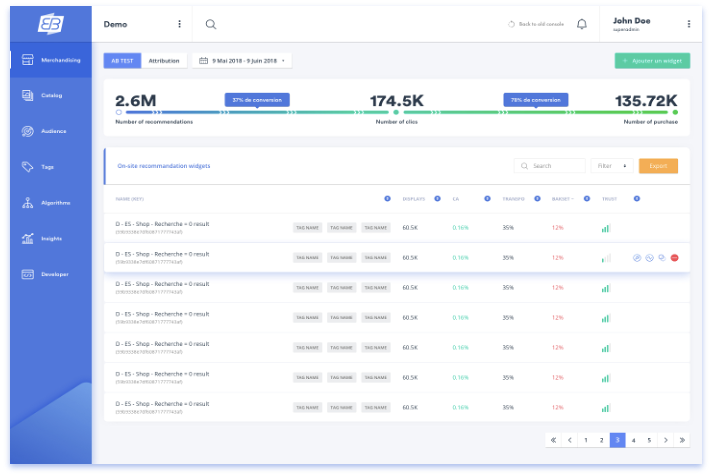The height and width of the screenshot is (476, 712).
Task: Go to page 2
Action: point(601,440)
